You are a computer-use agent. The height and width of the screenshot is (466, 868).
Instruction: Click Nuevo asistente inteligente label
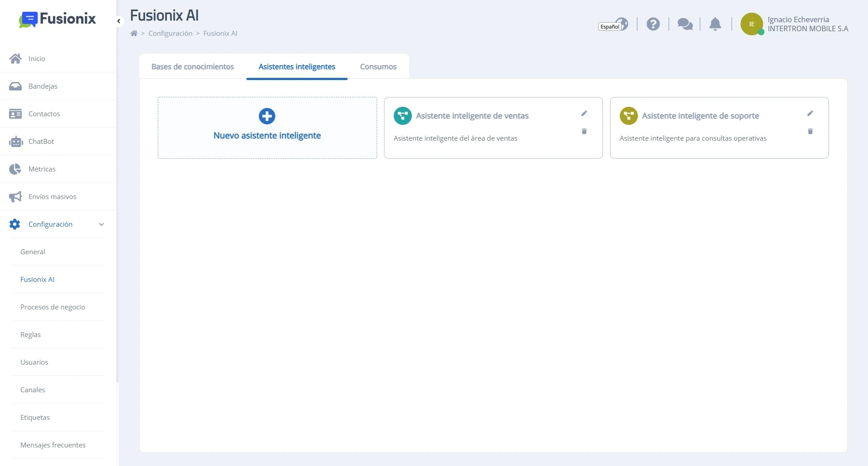pos(267,135)
